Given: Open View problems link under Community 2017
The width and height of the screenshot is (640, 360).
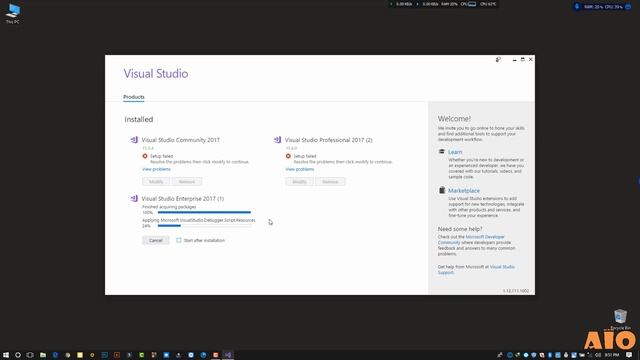Looking at the screenshot, I should pos(156,169).
